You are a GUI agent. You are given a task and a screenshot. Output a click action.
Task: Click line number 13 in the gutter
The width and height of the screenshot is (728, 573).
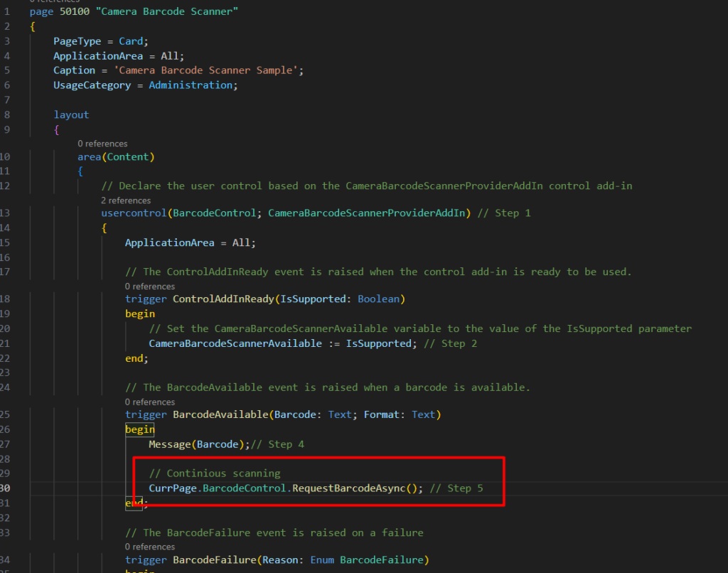click(6, 213)
